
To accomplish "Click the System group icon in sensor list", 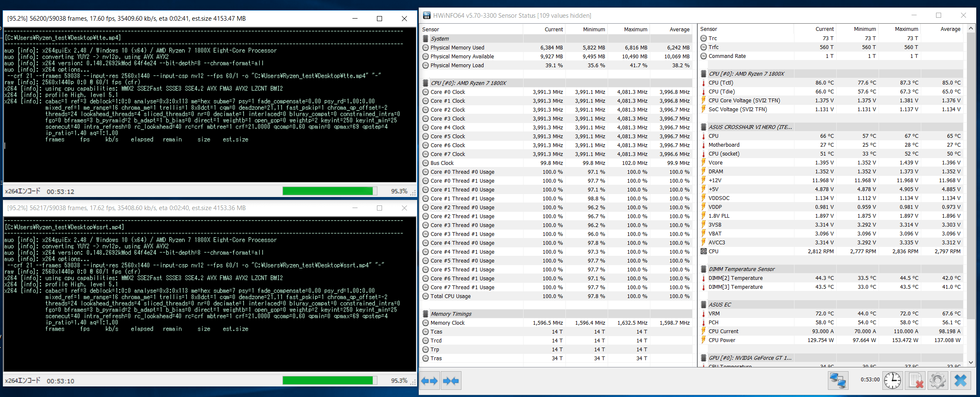I will [x=426, y=38].
